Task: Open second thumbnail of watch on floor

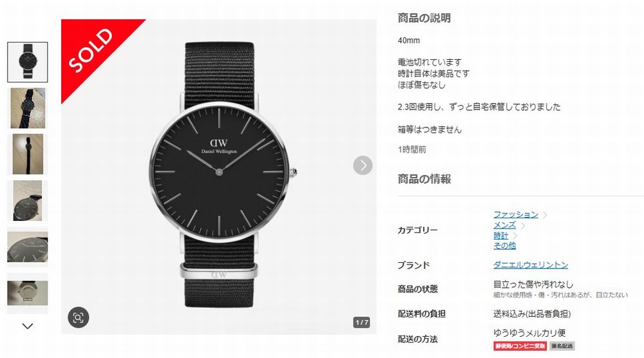Action: click(28, 108)
